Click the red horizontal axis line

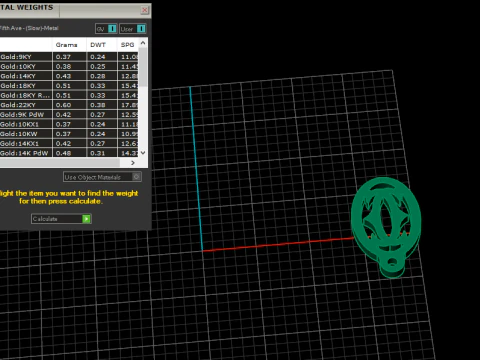pos(278,244)
